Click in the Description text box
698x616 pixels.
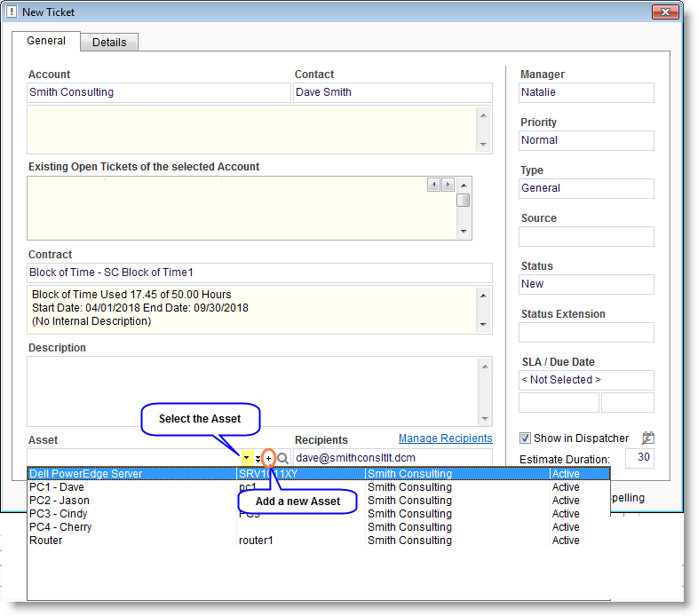253,391
